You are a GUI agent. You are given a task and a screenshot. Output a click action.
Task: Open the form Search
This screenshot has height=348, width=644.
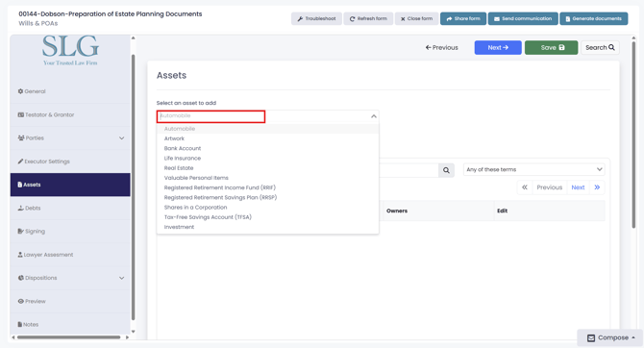(x=600, y=48)
